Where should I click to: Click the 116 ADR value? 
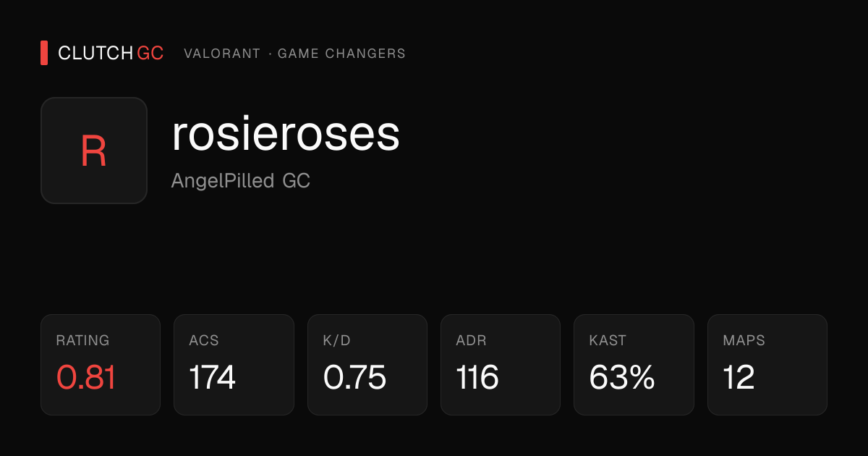point(477,377)
